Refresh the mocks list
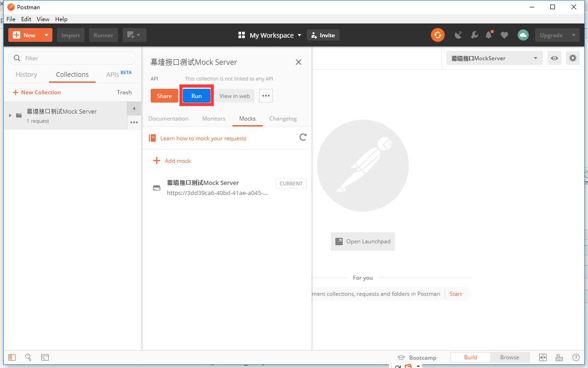Viewport: 588px width, 368px height. pyautogui.click(x=303, y=137)
